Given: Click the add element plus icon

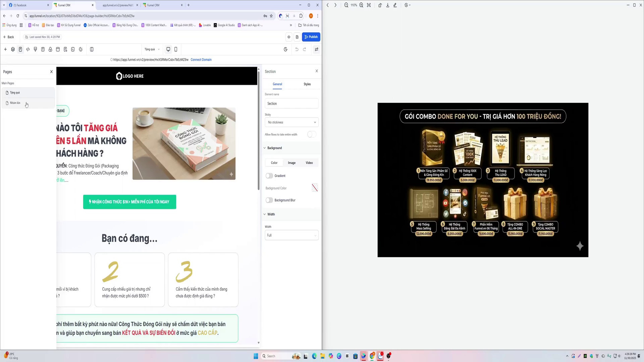Looking at the screenshot, I should pyautogui.click(x=5, y=49).
